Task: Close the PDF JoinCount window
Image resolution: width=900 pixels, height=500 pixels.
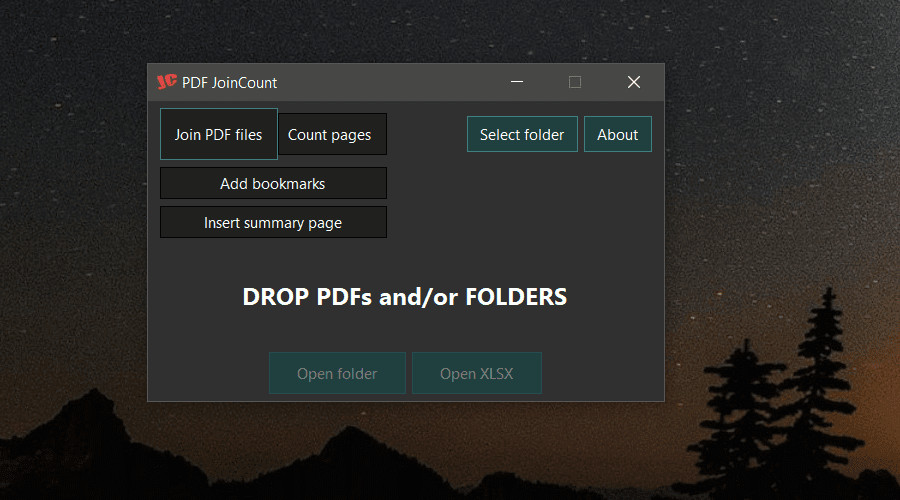Action: [x=634, y=82]
